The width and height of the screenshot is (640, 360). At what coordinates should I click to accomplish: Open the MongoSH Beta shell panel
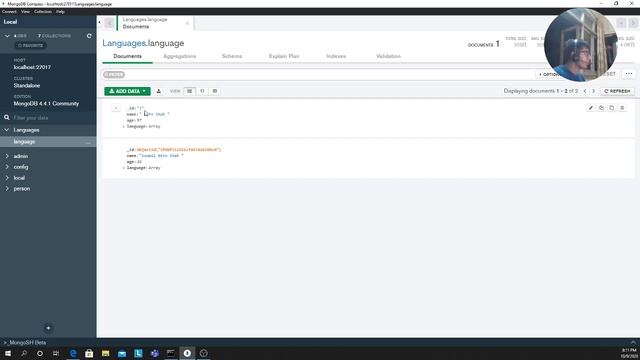tap(25, 342)
